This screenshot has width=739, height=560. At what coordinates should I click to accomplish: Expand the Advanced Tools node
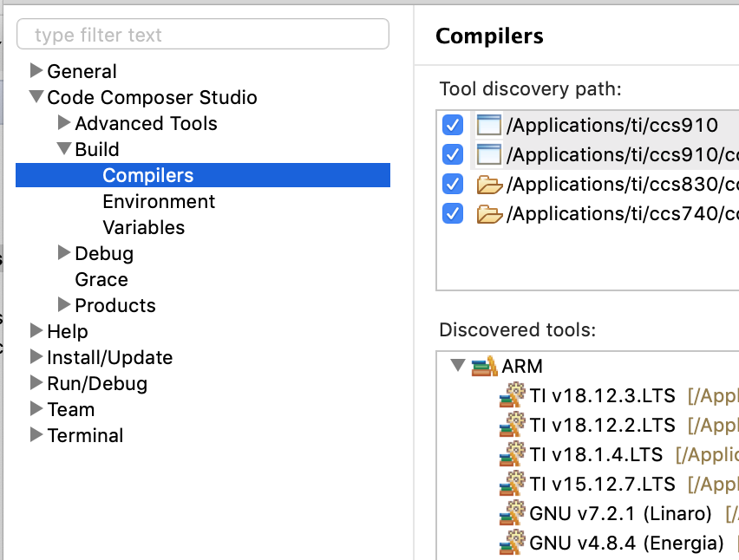point(64,122)
